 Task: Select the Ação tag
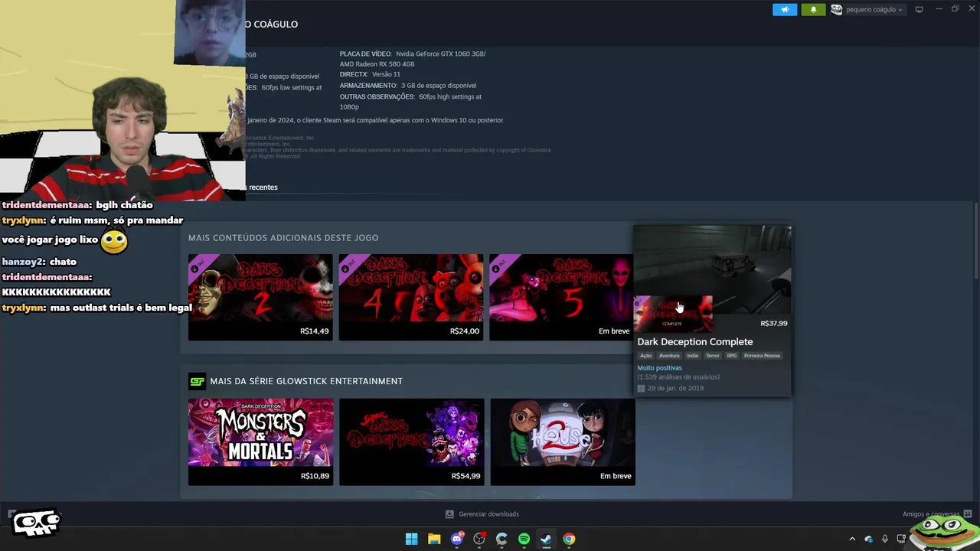(x=645, y=356)
